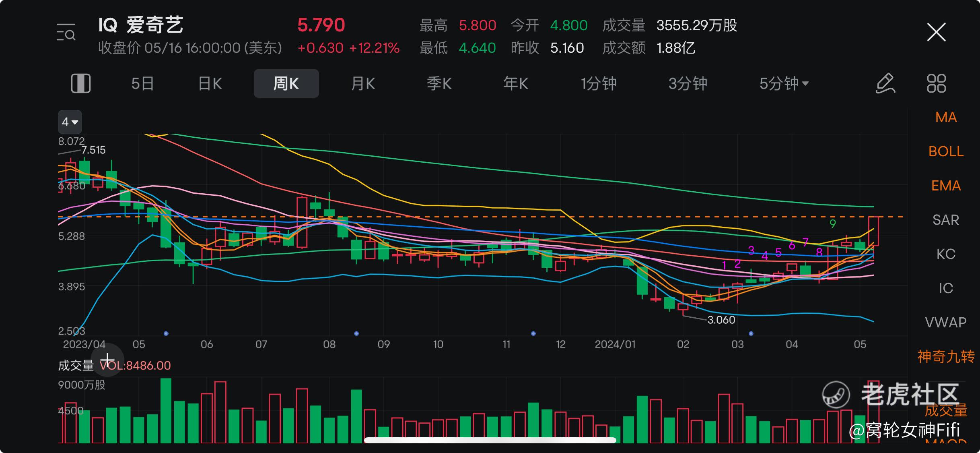Click the blue event dot below August

356,333
